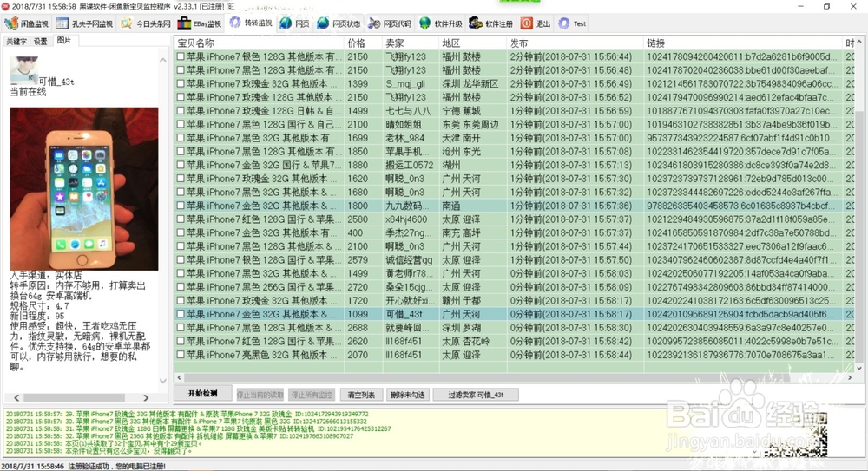This screenshot has height=471, width=868.
Task: Click the 停止当前的读取 button
Action: (260, 395)
